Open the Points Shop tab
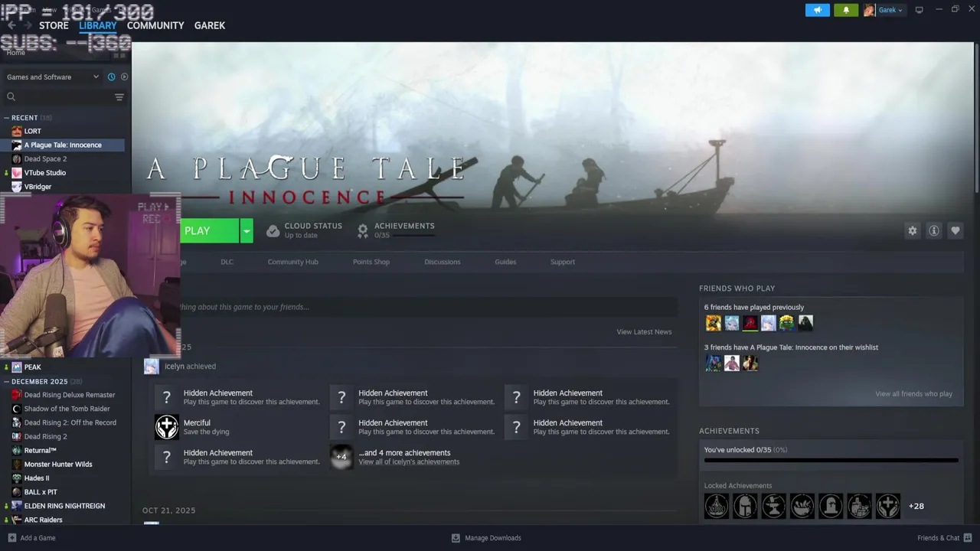The width and height of the screenshot is (980, 551). (x=371, y=262)
